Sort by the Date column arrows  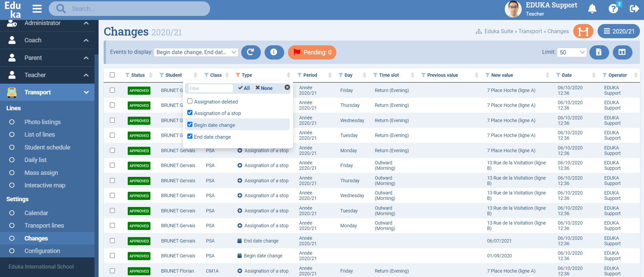pyautogui.click(x=594, y=75)
